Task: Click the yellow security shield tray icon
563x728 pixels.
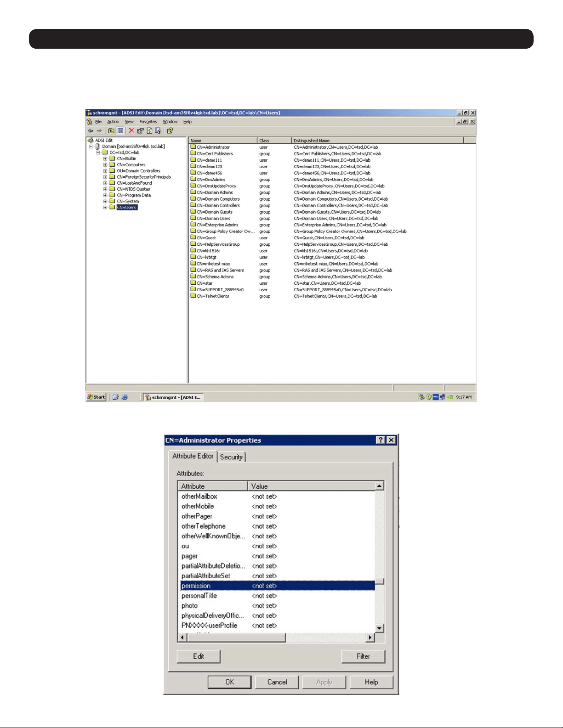Action: coord(428,397)
